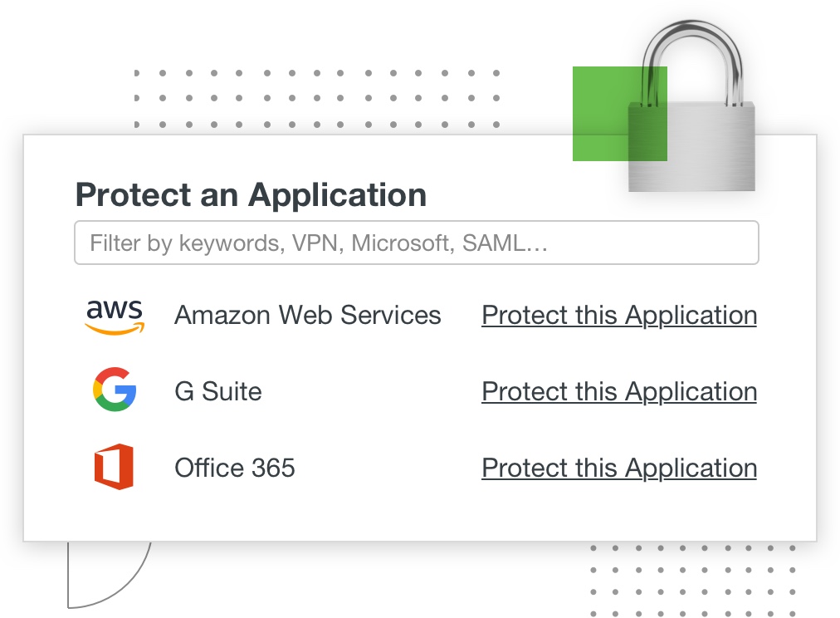This screenshot has height=618, width=840.
Task: Click the red Office 365 logo
Action: 114,467
